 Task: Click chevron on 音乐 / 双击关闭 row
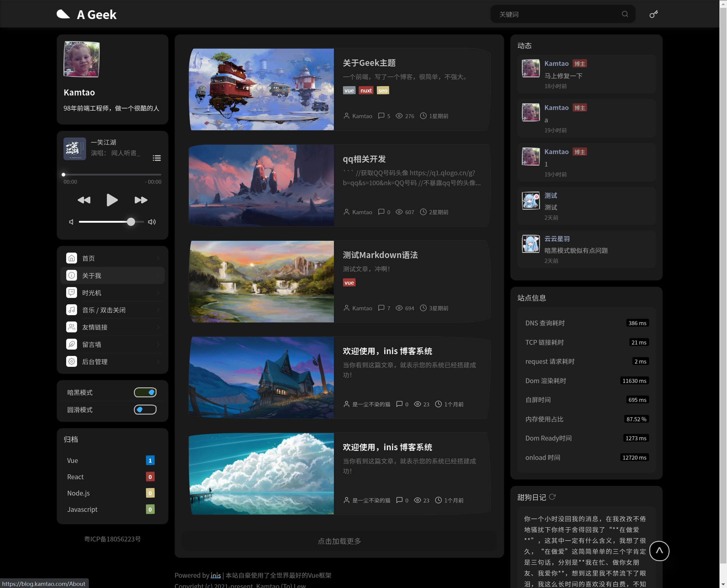pyautogui.click(x=158, y=310)
